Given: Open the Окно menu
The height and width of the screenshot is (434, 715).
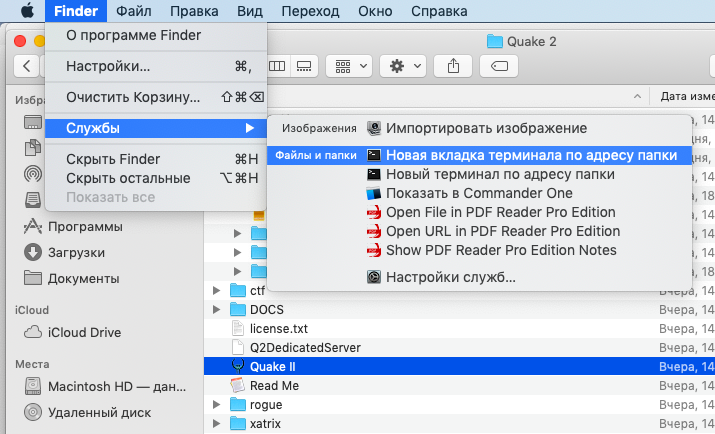Looking at the screenshot, I should point(375,11).
